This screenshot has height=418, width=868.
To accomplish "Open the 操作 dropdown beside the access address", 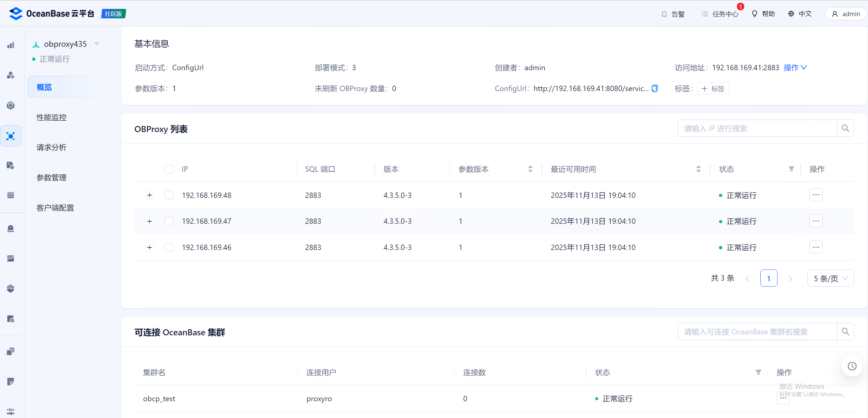I will pyautogui.click(x=795, y=68).
